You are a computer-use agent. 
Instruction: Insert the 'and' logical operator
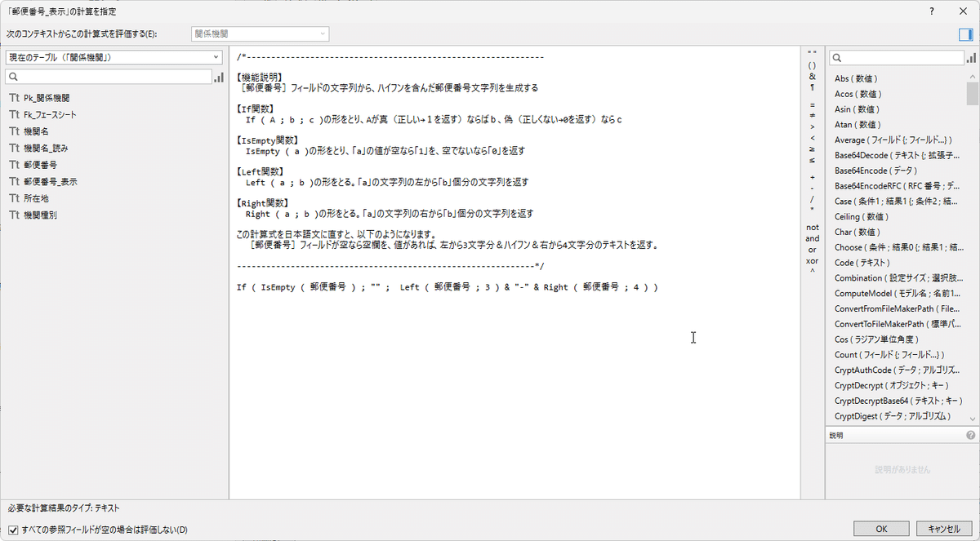(x=812, y=238)
